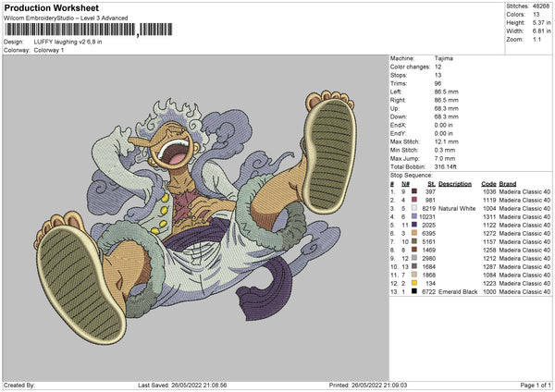Click the tan swatch for code 1272
The height and width of the screenshot is (392, 555).
point(414,233)
